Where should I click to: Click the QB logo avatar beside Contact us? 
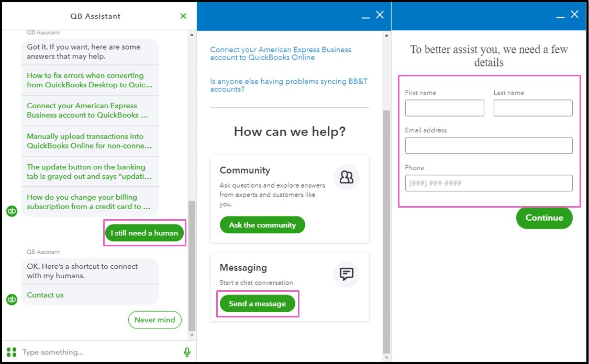[x=12, y=300]
